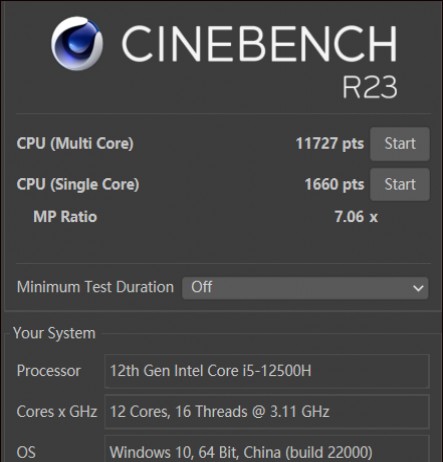443x462 pixels.
Task: Click the Cinebench sphere logo icon
Action: 77,43
